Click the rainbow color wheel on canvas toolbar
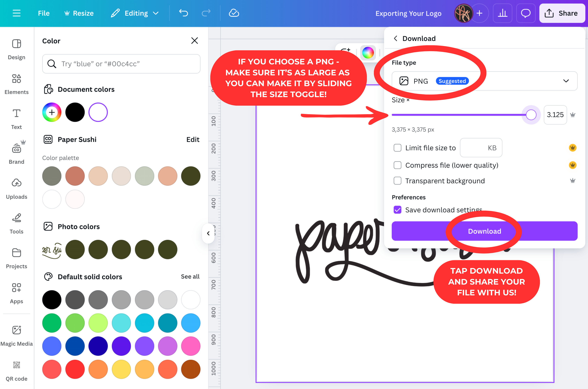Viewport: 588px width, 389px height. pyautogui.click(x=368, y=53)
